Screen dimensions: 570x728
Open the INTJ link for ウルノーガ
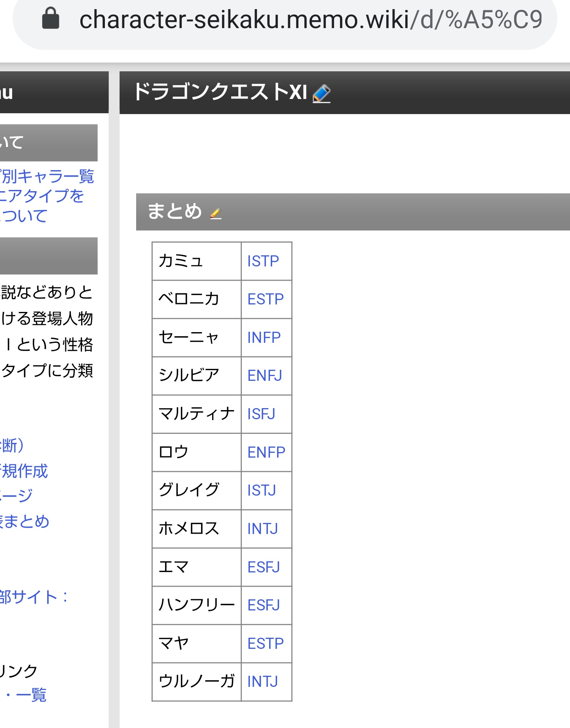(262, 682)
